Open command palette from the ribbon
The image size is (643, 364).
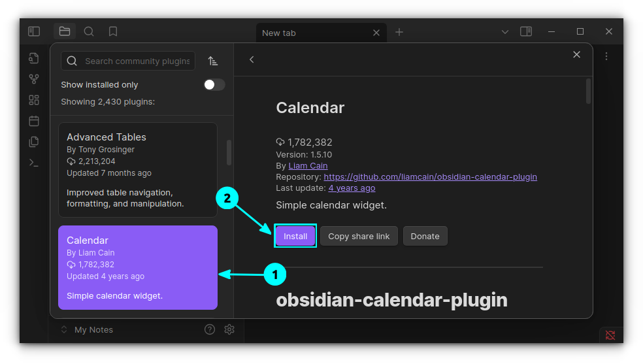(34, 163)
